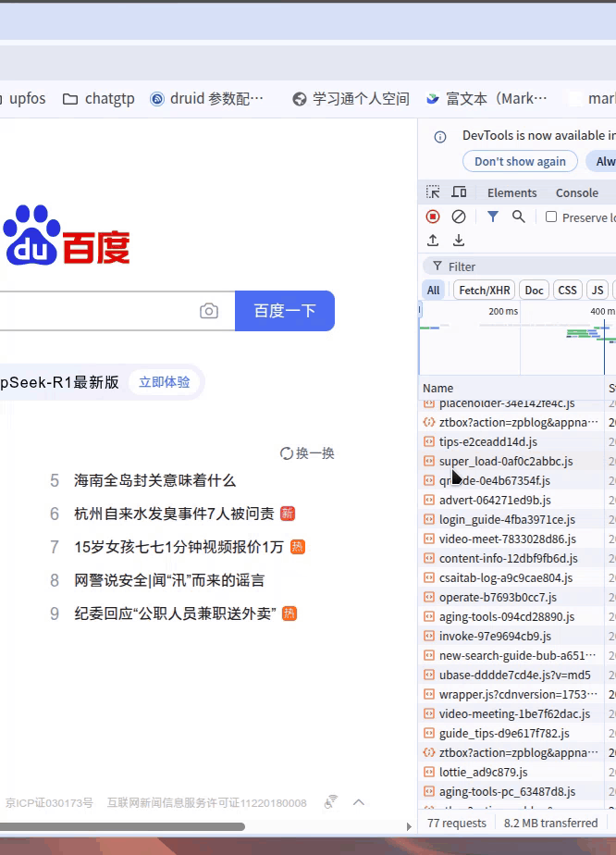
Task: Click the 立即体验 link
Action: (x=165, y=382)
